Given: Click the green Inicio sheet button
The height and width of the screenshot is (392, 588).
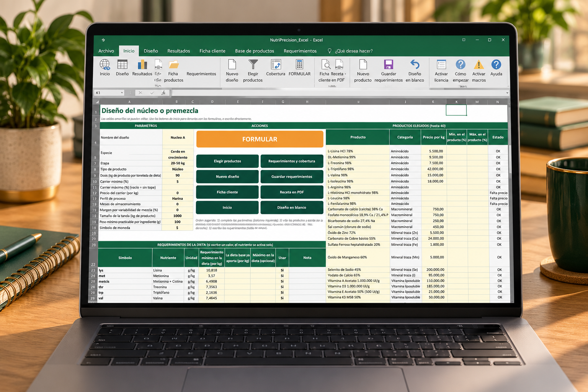Looking at the screenshot, I should [227, 207].
